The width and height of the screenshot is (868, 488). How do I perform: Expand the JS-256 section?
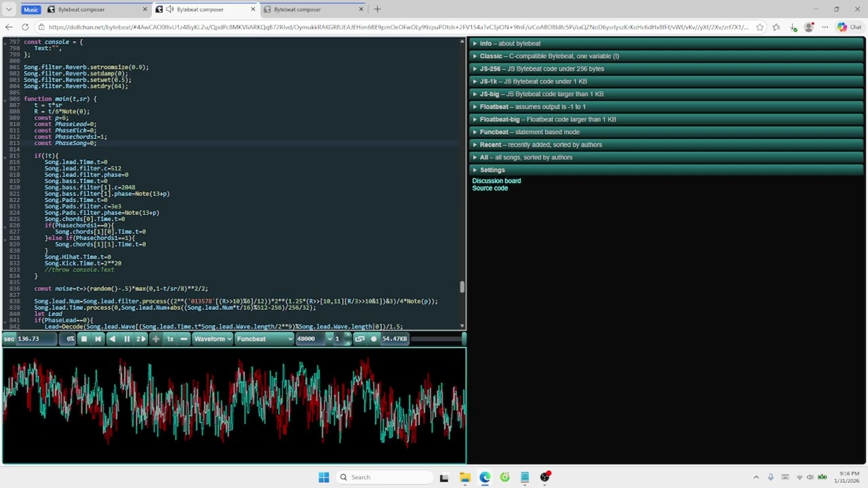(667, 68)
